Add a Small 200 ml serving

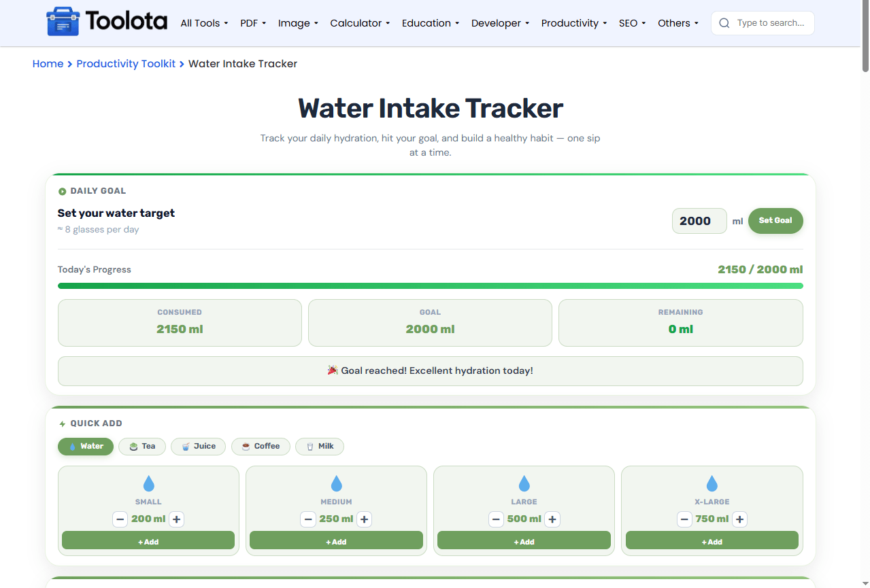148,540
